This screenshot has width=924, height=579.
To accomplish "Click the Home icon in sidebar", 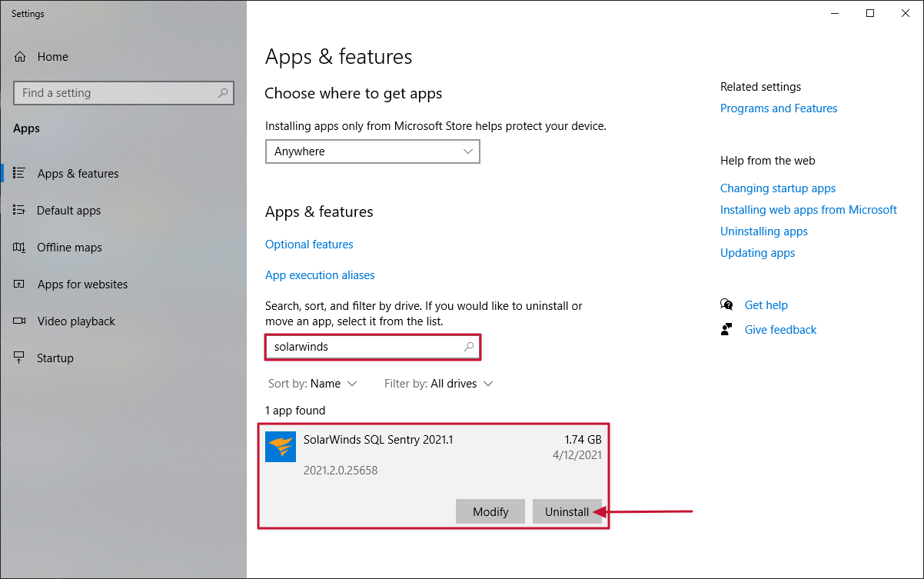I will (x=20, y=57).
